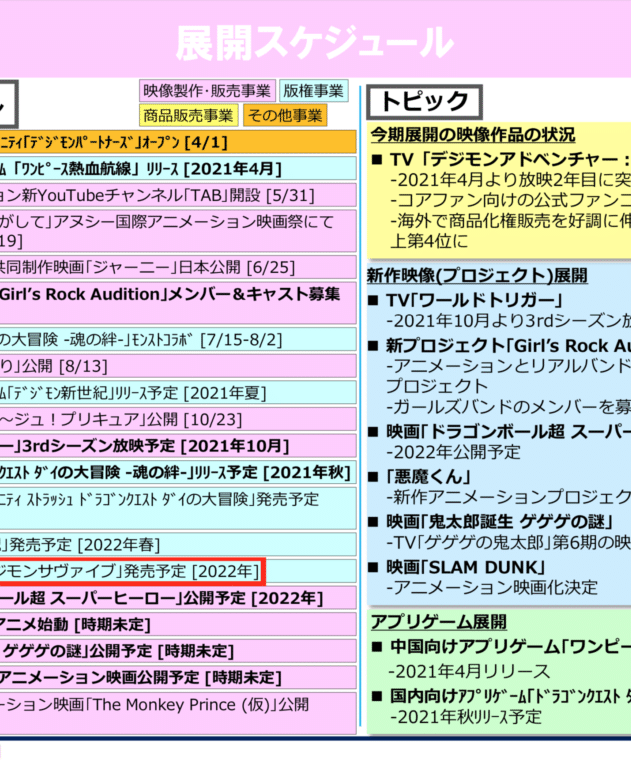Click the 2021年10月より3rdシーズン line
This screenshot has height=767, width=631.
tap(508, 321)
